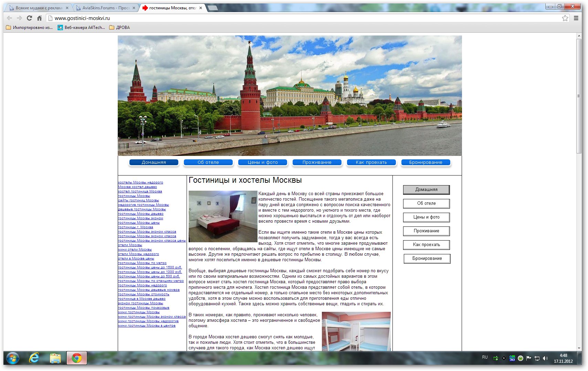Viewport: 588px width, 371px height.
Task: Open the browser home page icon
Action: click(39, 18)
